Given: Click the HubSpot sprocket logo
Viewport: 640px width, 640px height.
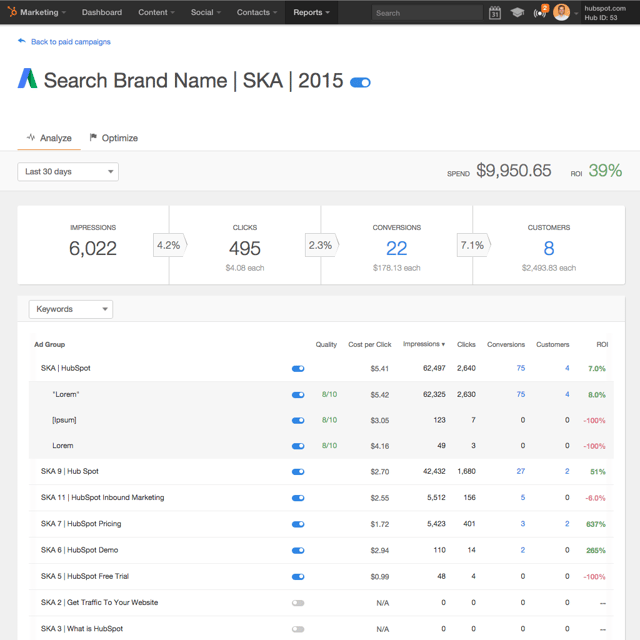Looking at the screenshot, I should click(11, 12).
